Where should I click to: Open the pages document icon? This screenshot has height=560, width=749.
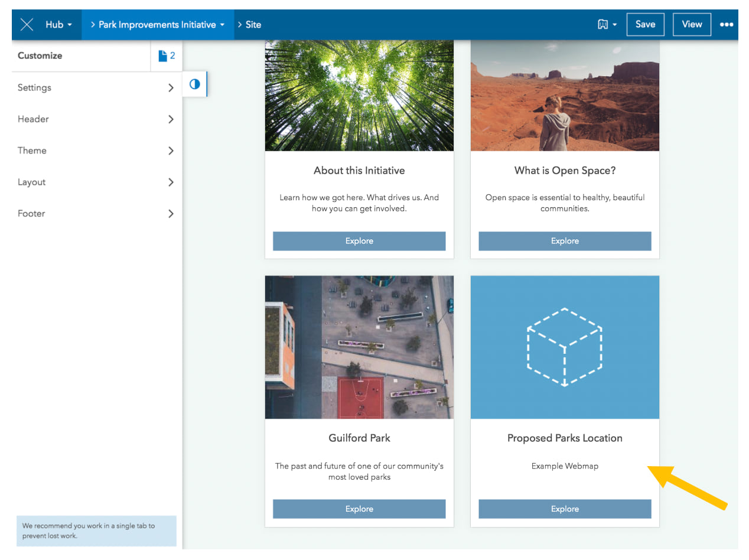pos(167,56)
